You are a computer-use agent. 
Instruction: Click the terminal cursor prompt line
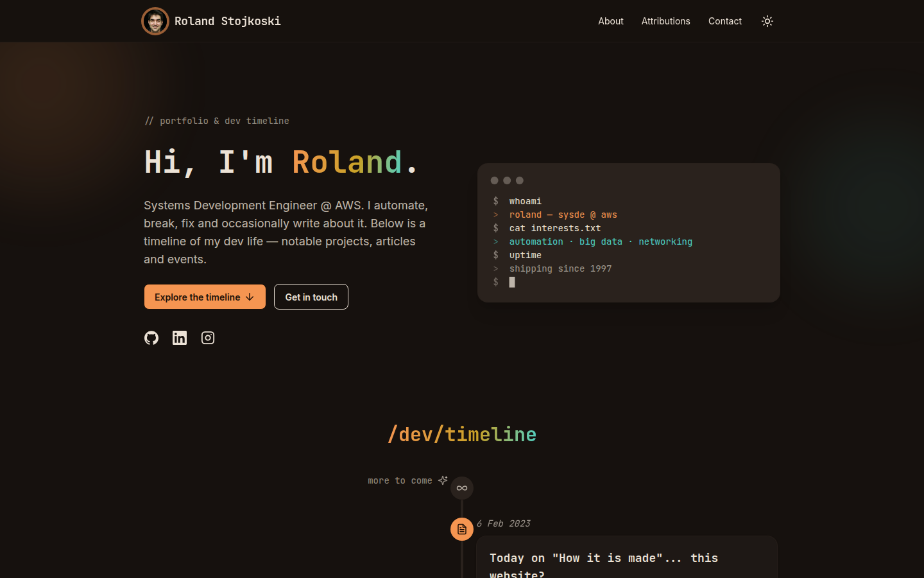click(504, 282)
